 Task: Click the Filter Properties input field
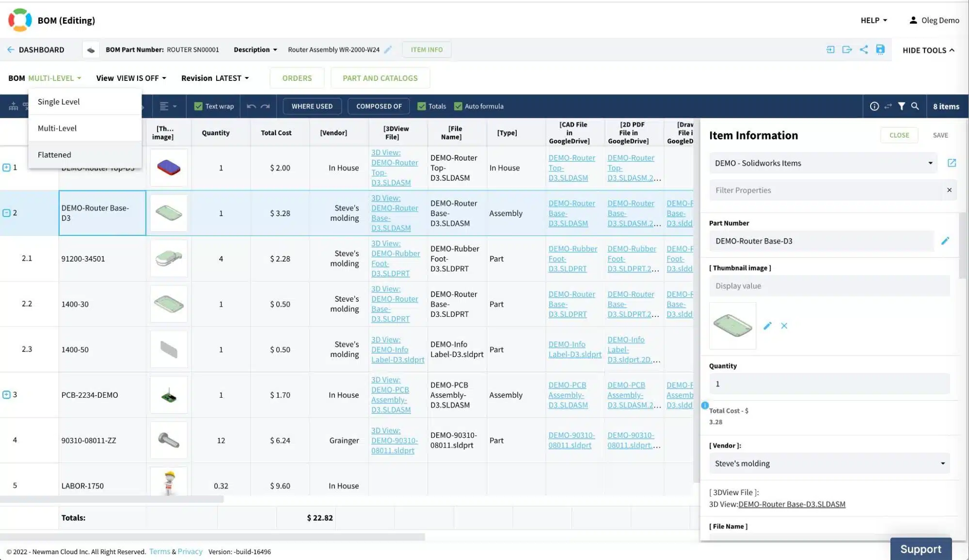click(826, 190)
